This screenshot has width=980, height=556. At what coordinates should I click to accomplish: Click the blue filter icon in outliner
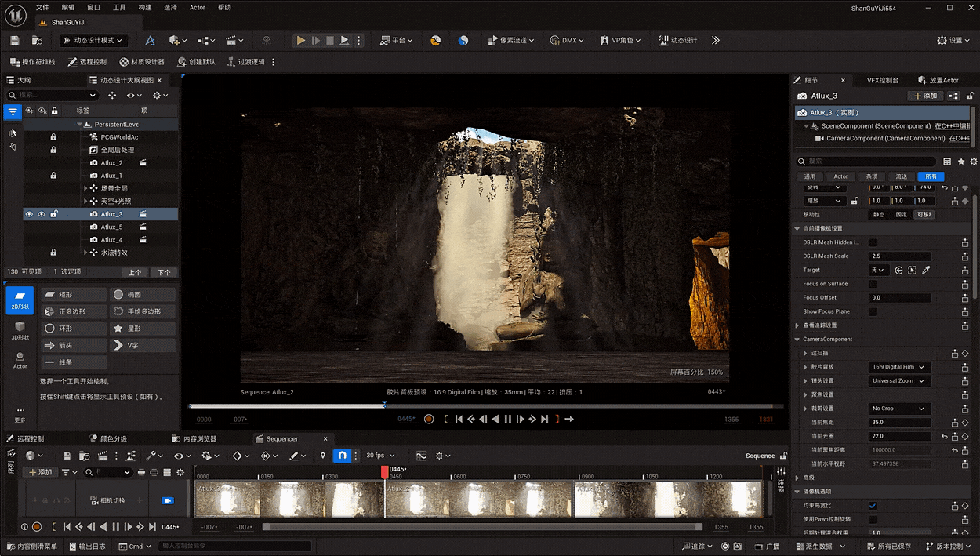tap(13, 112)
